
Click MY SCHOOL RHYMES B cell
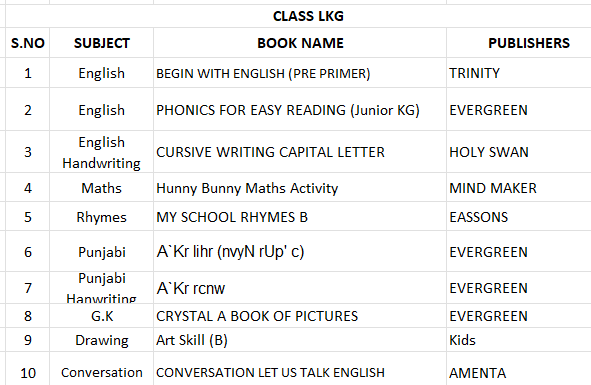coord(300,217)
